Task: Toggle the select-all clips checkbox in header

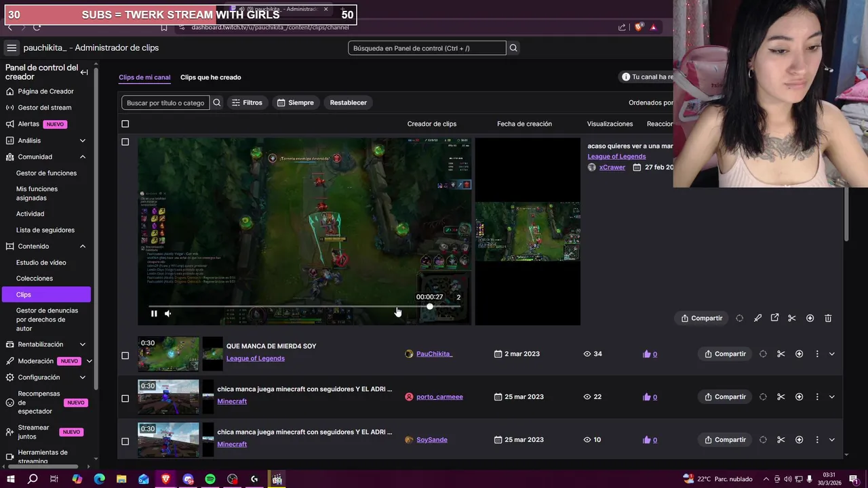Action: tap(125, 124)
